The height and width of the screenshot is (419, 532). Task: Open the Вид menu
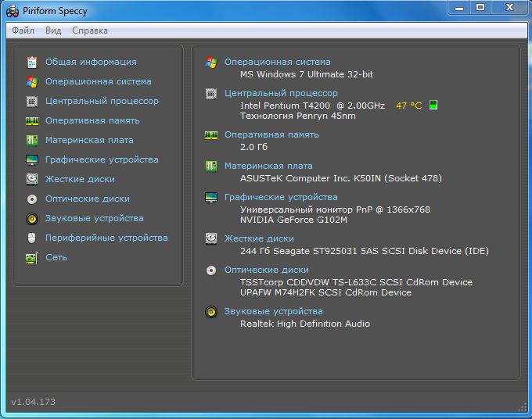pyautogui.click(x=53, y=30)
